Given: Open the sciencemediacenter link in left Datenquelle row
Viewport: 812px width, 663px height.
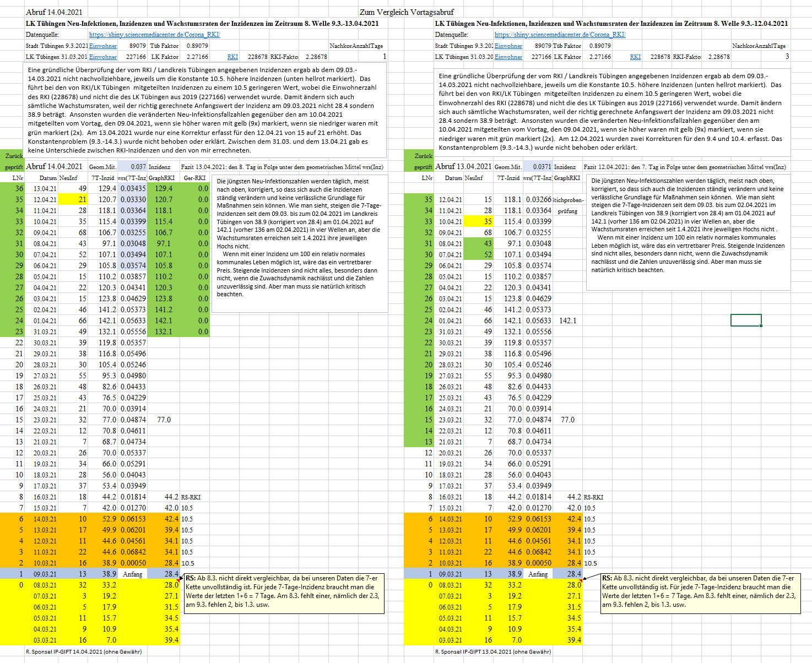Looking at the screenshot, I should pyautogui.click(x=154, y=35).
